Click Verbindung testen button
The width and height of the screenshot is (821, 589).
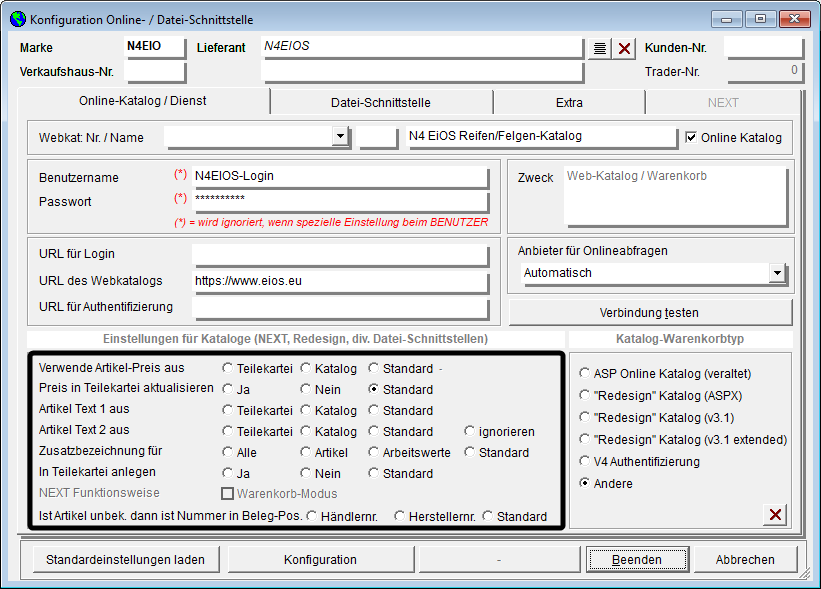point(649,313)
